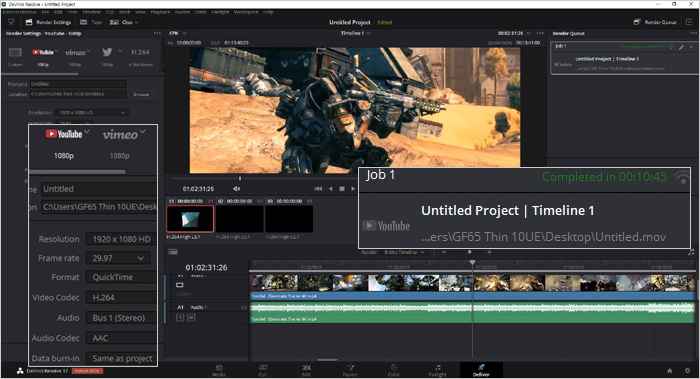
Task: Go to the Cut page
Action: click(262, 370)
